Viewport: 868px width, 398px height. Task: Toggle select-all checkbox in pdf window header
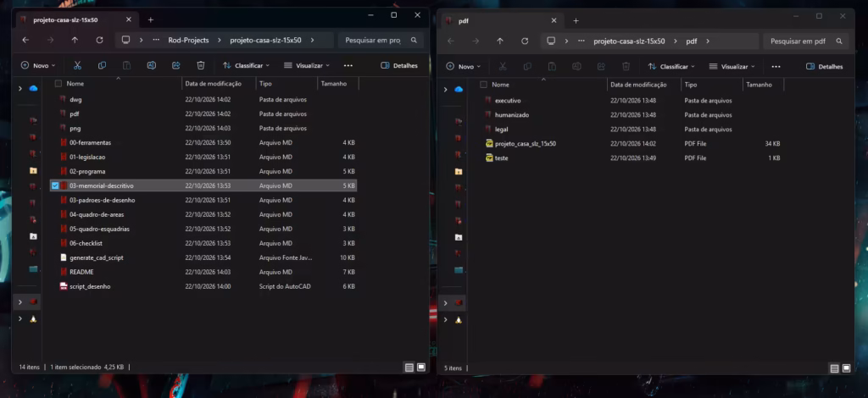[x=483, y=86]
